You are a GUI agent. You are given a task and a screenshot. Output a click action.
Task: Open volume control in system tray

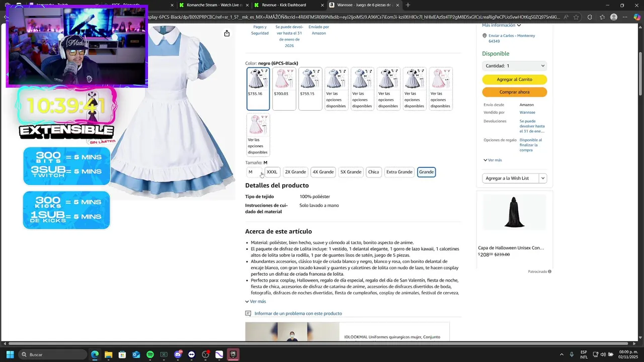pyautogui.click(x=603, y=354)
